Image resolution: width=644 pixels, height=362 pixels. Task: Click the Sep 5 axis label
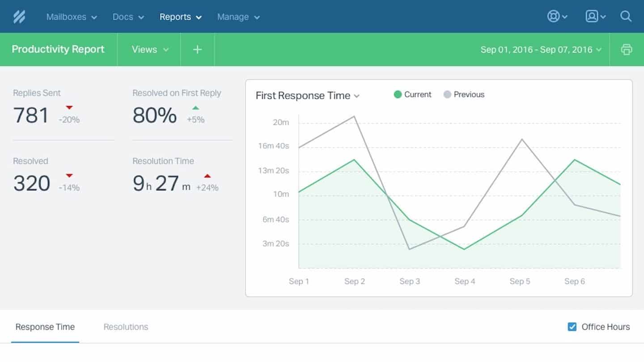coord(520,281)
